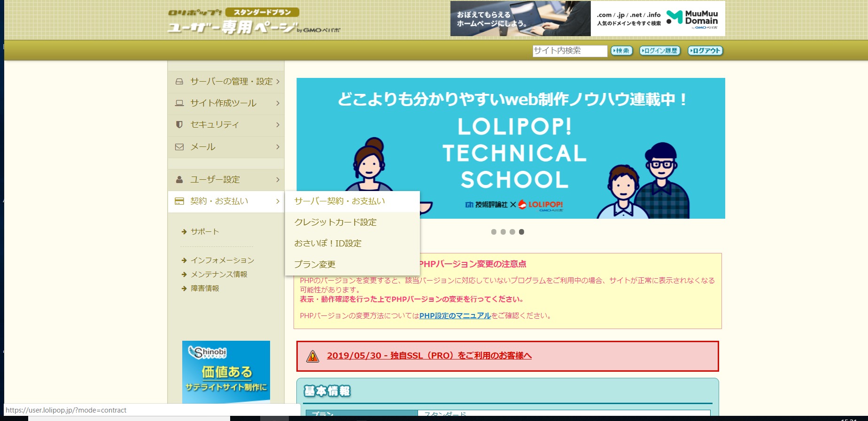
Task: Select the second carousel dot indicator
Action: click(503, 232)
